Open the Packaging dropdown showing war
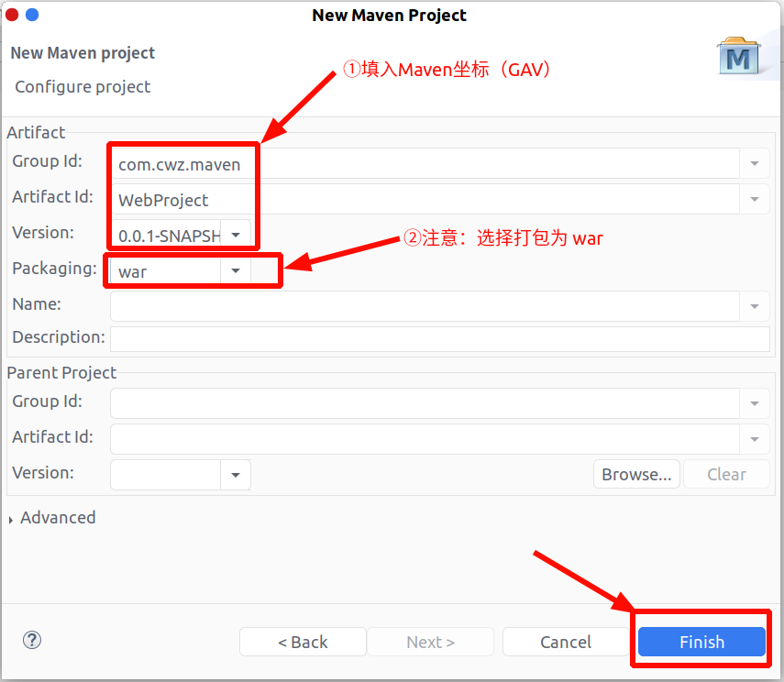Viewport: 784px width, 682px height. 236,270
